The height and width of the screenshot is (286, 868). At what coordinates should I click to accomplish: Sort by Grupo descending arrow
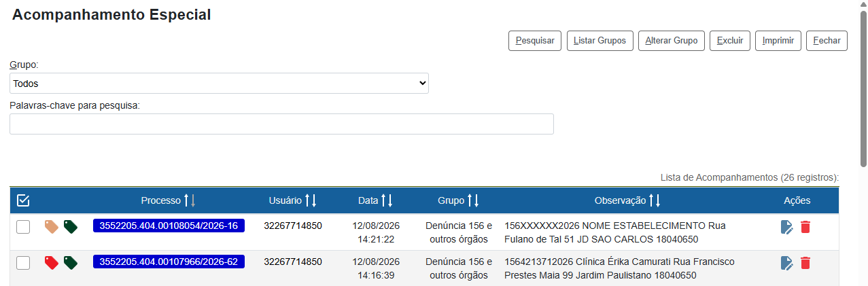tap(476, 200)
